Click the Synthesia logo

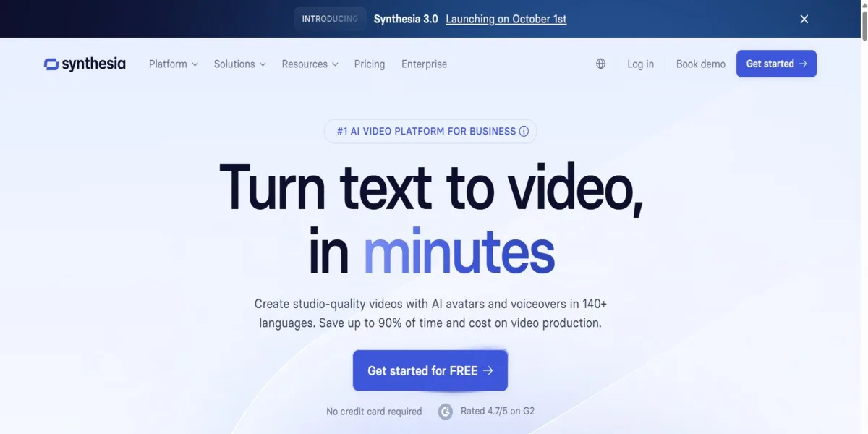(x=85, y=64)
